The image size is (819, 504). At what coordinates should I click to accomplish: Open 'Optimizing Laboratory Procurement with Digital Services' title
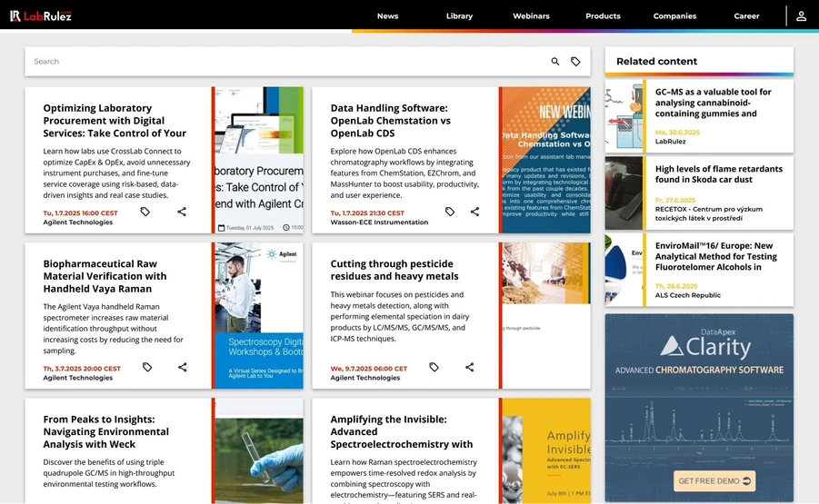(115, 121)
